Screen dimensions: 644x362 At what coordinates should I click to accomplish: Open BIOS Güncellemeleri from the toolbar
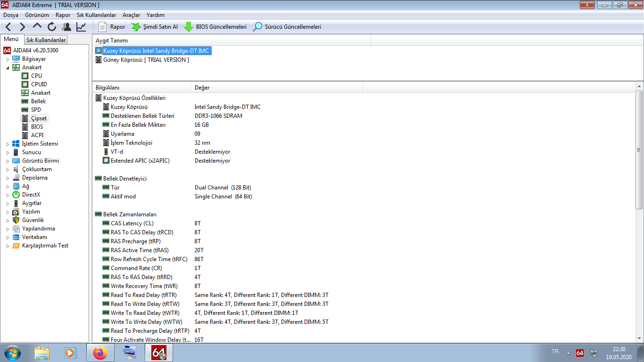215,27
